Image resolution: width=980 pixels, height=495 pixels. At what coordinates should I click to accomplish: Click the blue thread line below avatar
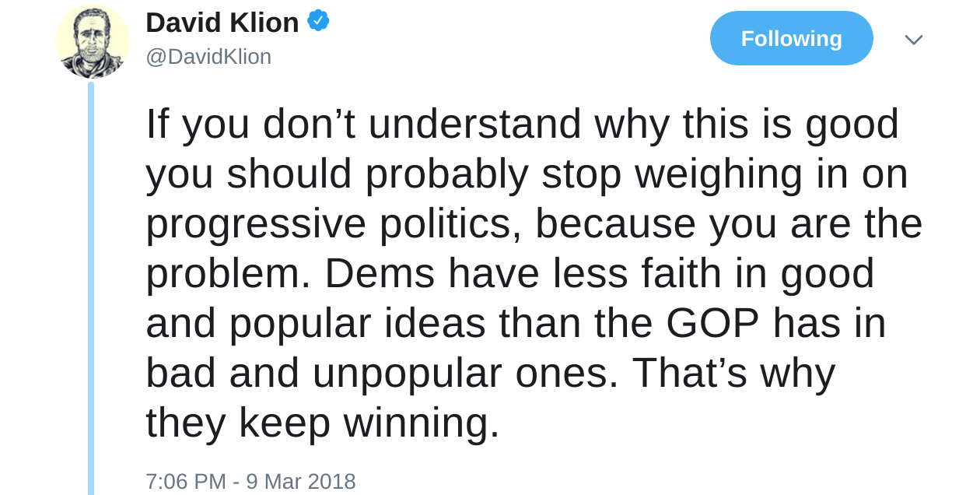coord(91,288)
